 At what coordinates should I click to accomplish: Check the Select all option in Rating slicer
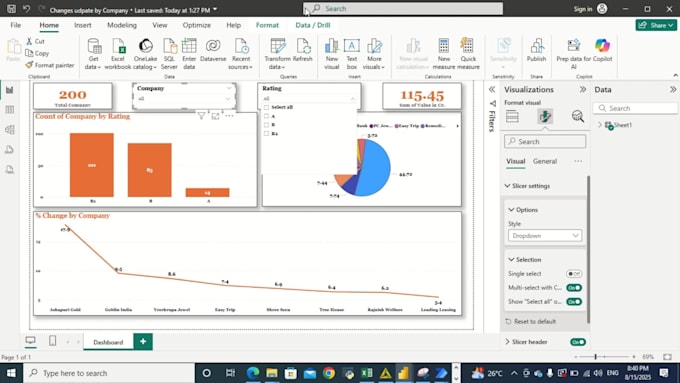[x=266, y=107]
